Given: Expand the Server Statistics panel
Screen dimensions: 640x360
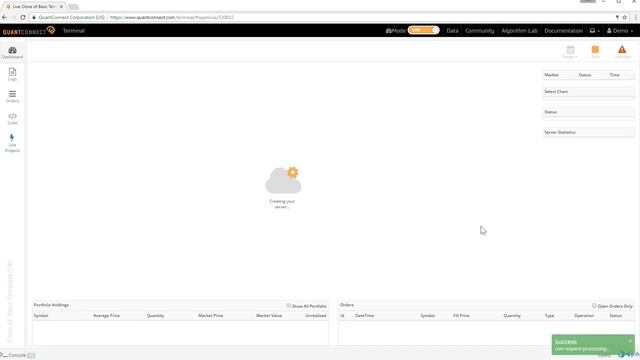Looking at the screenshot, I should coord(588,132).
